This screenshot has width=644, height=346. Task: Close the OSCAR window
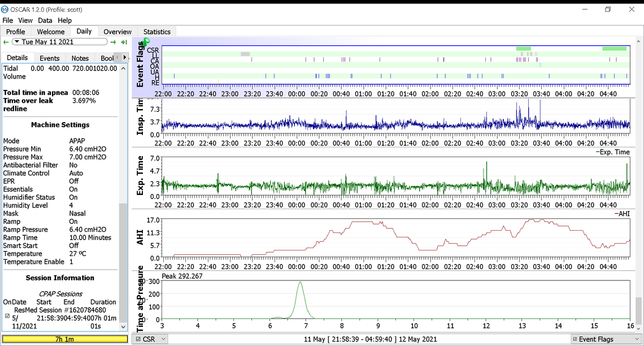click(632, 10)
